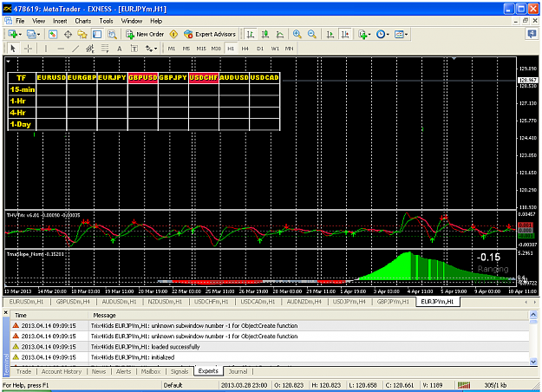
Task: Open the Trade terminal tab
Action: point(23,371)
